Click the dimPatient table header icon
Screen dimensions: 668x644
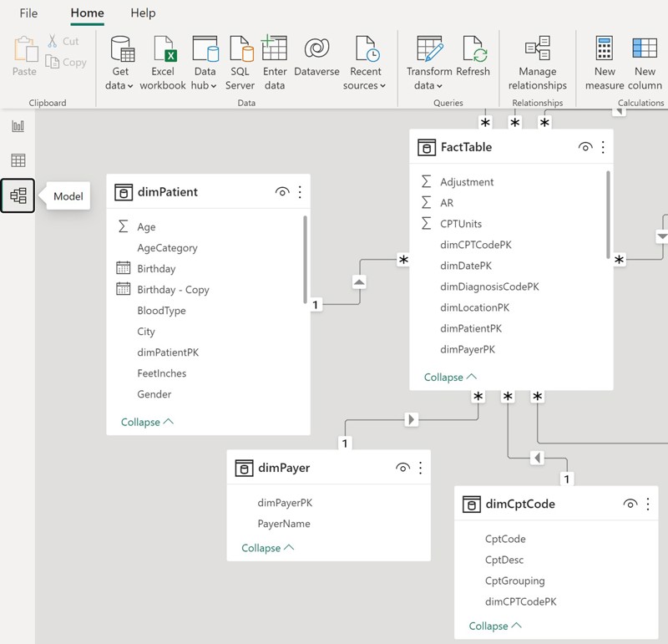(x=124, y=192)
